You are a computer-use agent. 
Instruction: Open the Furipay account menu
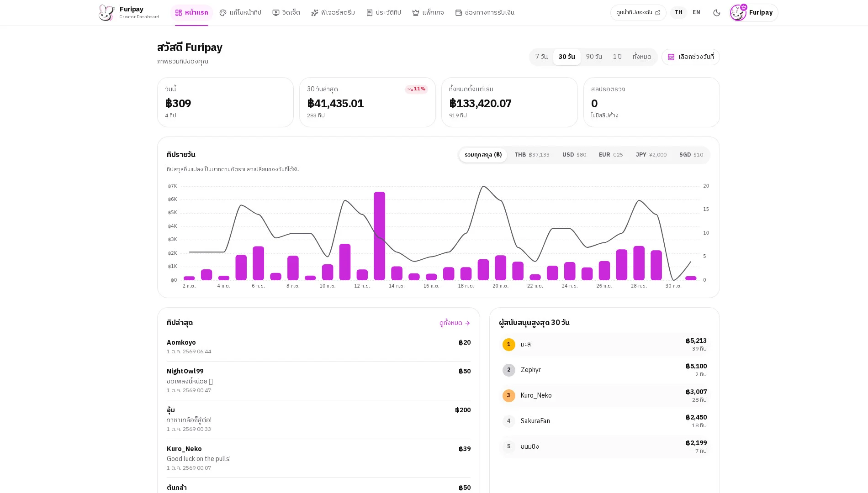(x=754, y=13)
